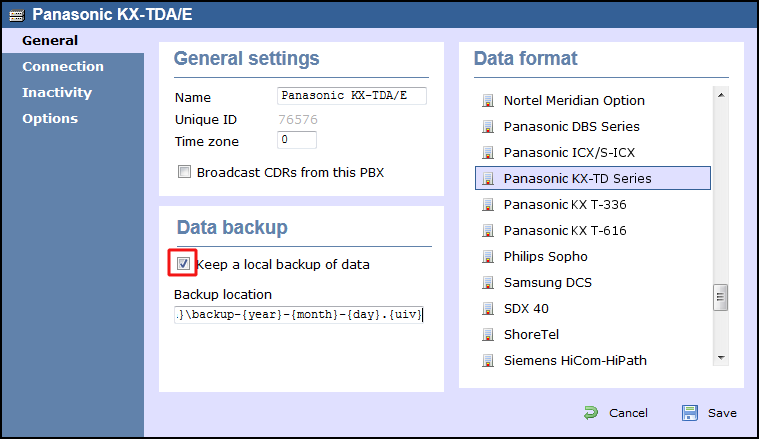Click the Nortel Meridian Option format icon
Image resolution: width=759 pixels, height=439 pixels.
[488, 101]
